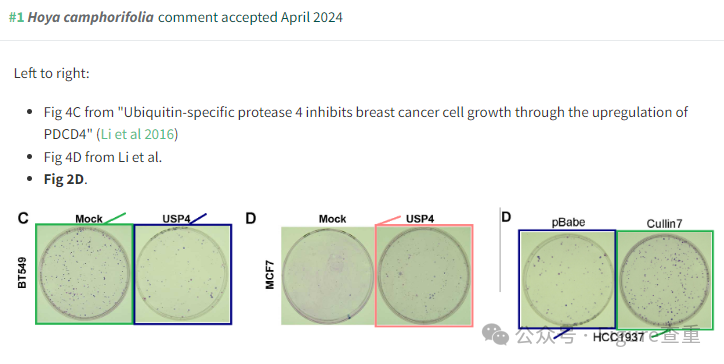Click the BT549 vertical axis label
724x364 pixels.
(x=22, y=273)
